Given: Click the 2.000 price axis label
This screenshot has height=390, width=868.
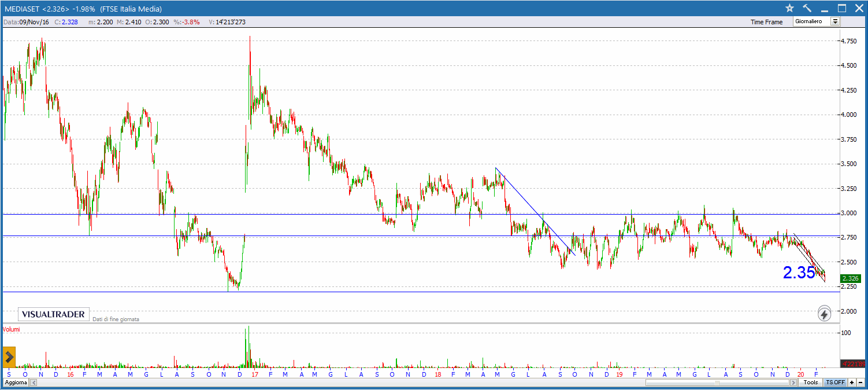Looking at the screenshot, I should click(849, 311).
